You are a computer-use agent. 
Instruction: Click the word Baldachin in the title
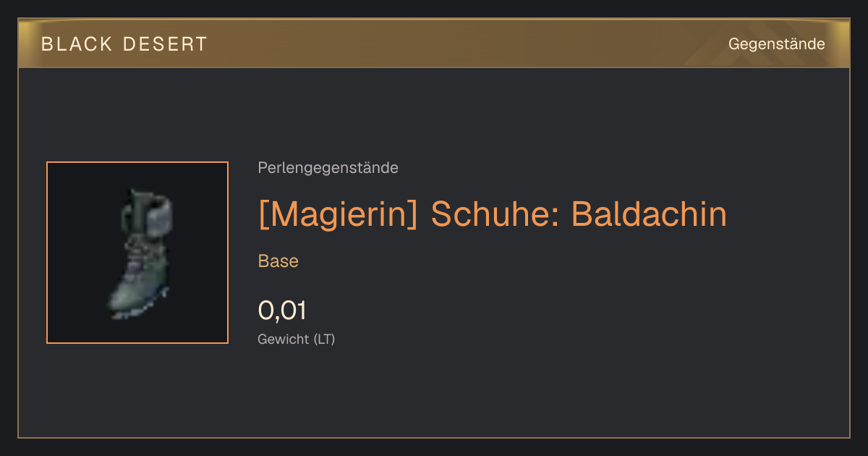pos(649,214)
